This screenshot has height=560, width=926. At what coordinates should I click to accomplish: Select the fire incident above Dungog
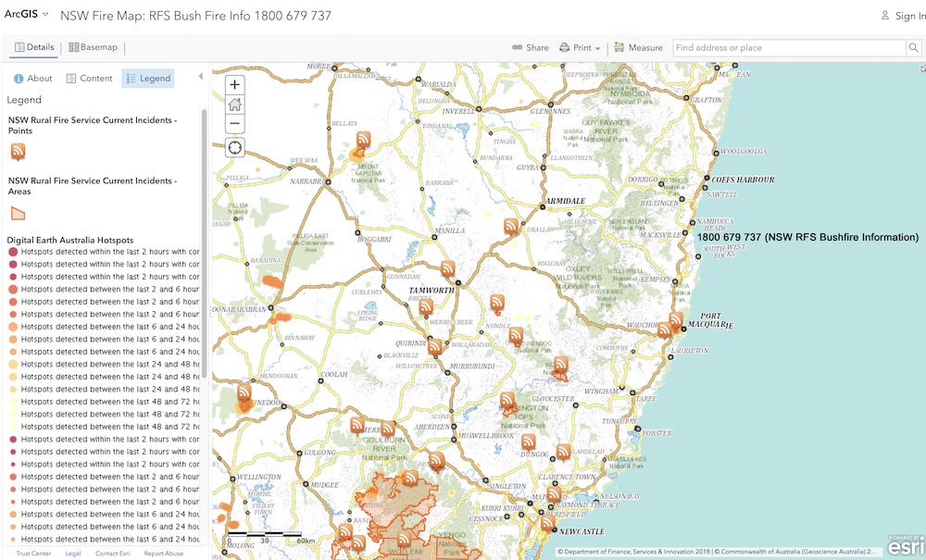pos(528,442)
